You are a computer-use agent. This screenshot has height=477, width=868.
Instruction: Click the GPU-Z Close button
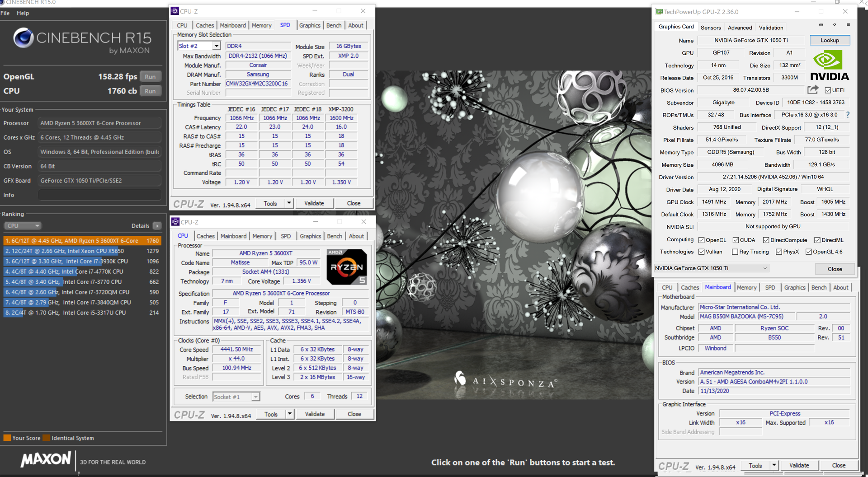(835, 269)
